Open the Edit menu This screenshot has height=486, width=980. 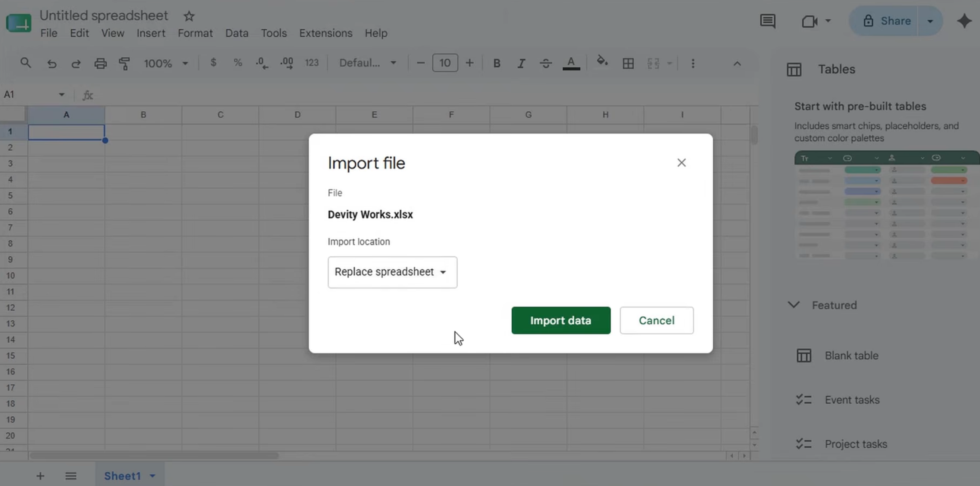[x=79, y=33]
